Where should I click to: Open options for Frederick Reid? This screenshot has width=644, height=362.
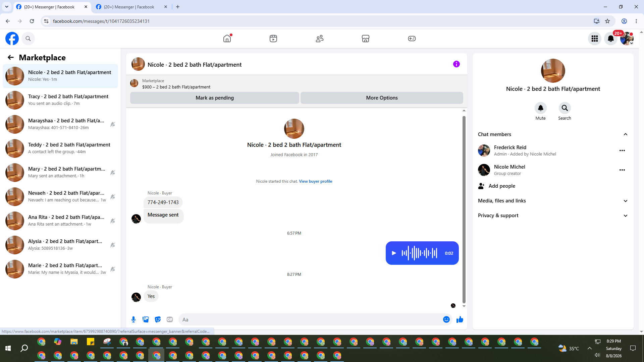622,150
